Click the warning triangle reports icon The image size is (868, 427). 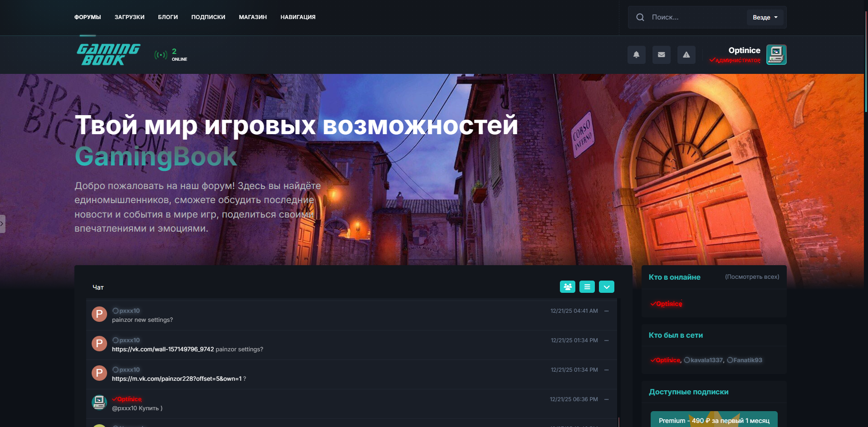[x=686, y=55]
